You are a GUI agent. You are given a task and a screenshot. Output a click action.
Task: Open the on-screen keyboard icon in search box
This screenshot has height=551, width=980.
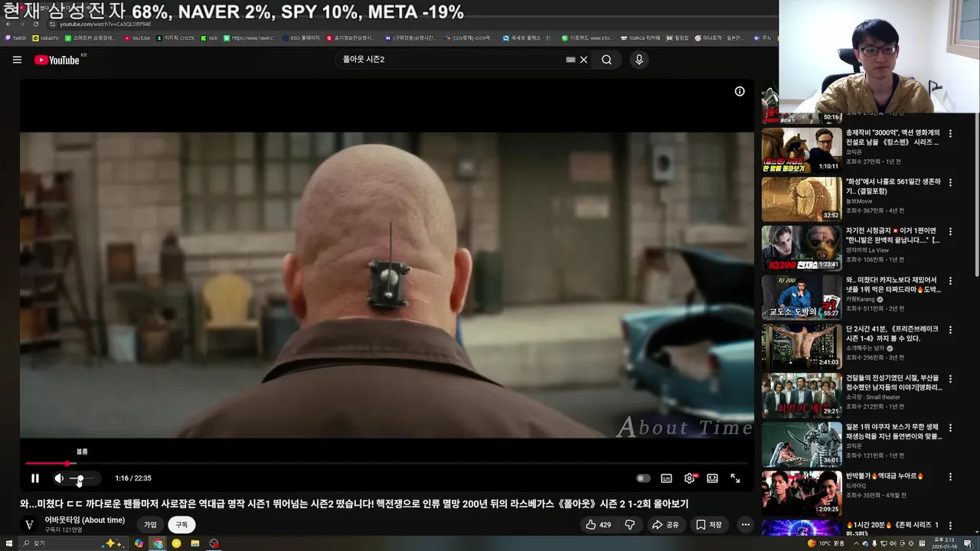[x=570, y=60]
